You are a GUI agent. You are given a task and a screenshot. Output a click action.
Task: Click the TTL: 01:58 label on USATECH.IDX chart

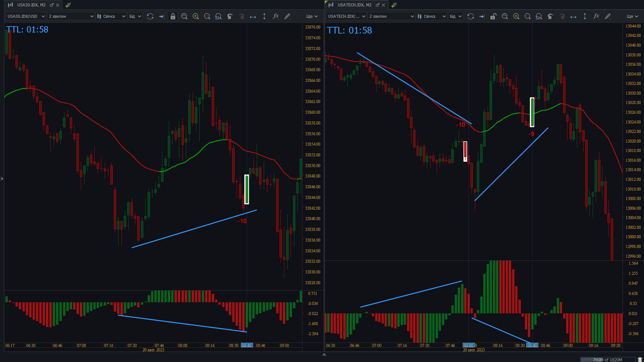coord(349,30)
